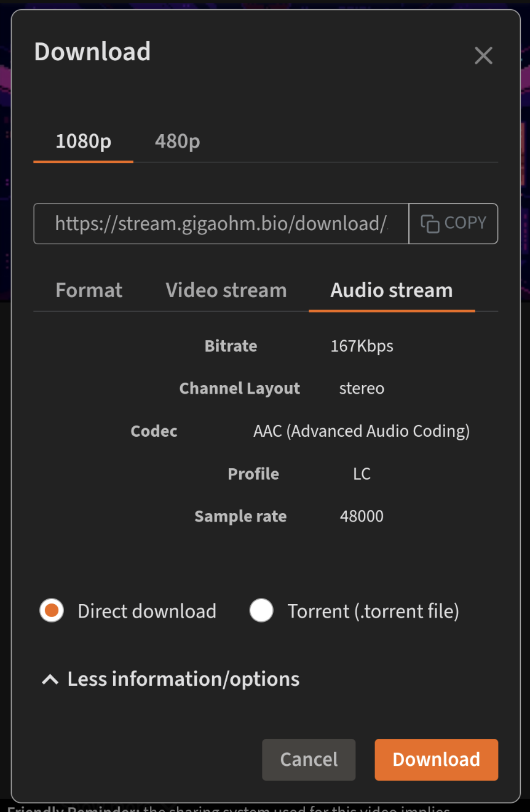This screenshot has width=530, height=812.
Task: Click the 48000 sample rate value
Action: [362, 516]
